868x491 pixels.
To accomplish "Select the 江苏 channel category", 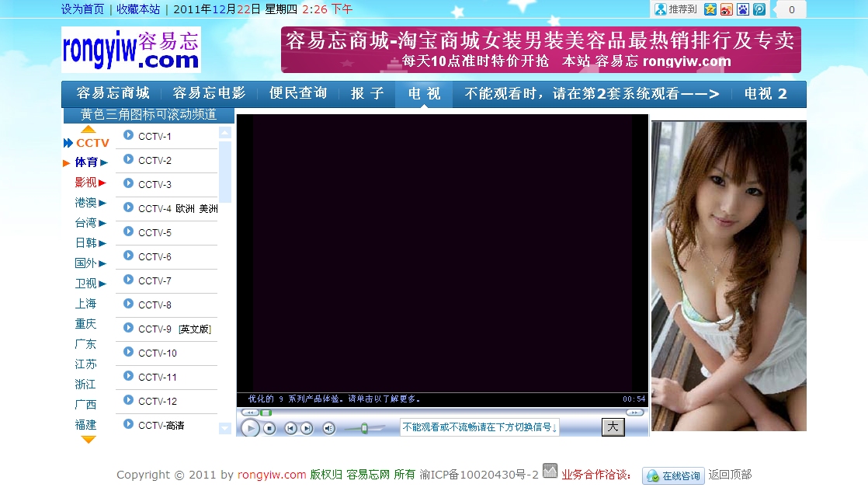I will coord(86,364).
